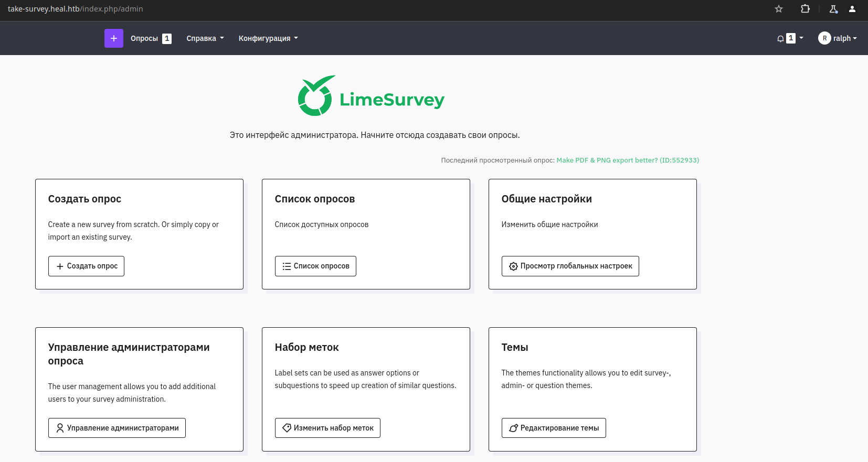
Task: Expand the notification dropdown arrow
Action: click(x=801, y=38)
